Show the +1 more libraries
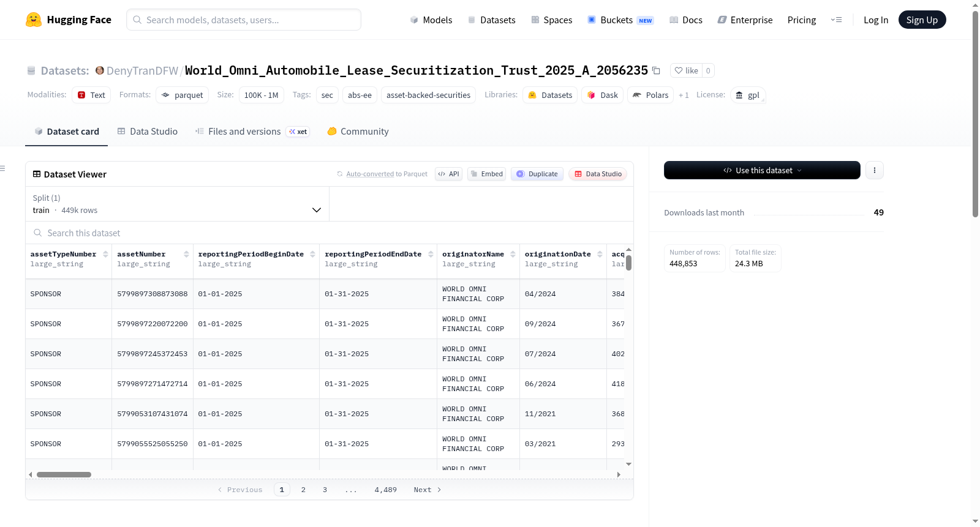Image resolution: width=980 pixels, height=527 pixels. coord(684,95)
